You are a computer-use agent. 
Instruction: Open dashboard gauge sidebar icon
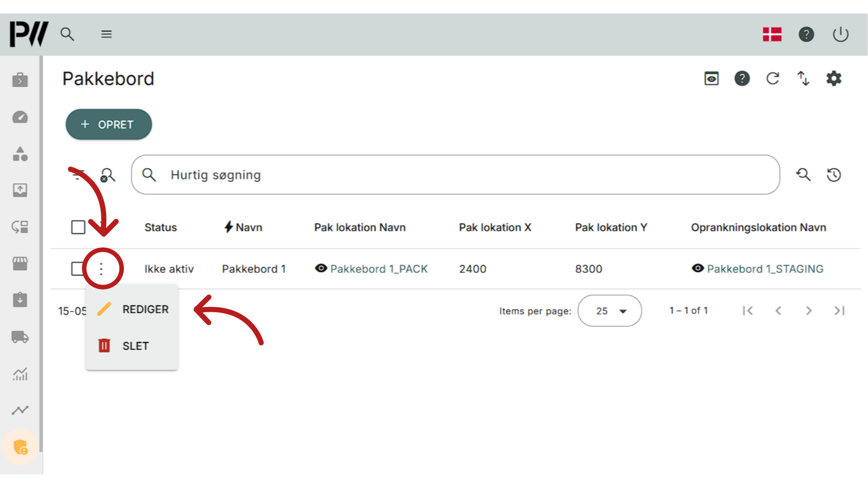tap(20, 117)
